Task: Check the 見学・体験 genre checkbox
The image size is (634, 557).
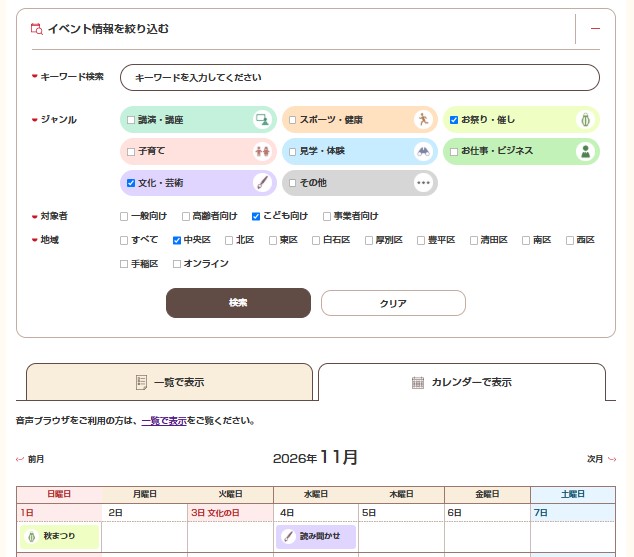Action: [x=292, y=152]
